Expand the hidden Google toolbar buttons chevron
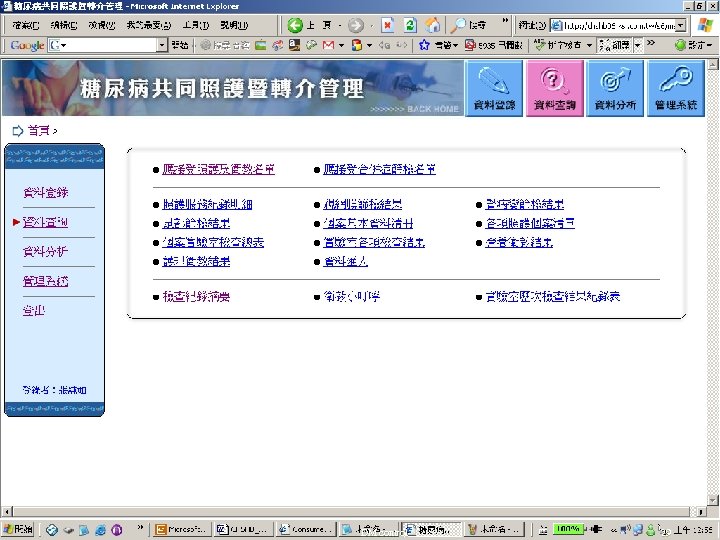 (x=651, y=43)
